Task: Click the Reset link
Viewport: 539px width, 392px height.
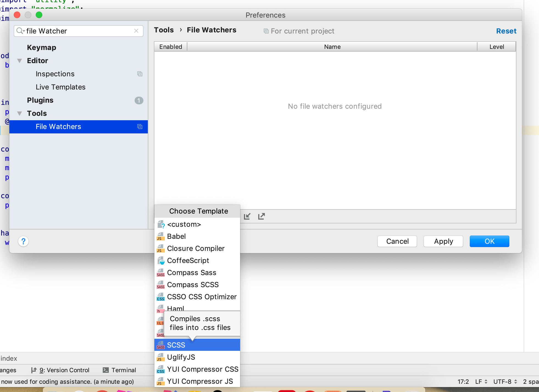Action: coord(506,31)
